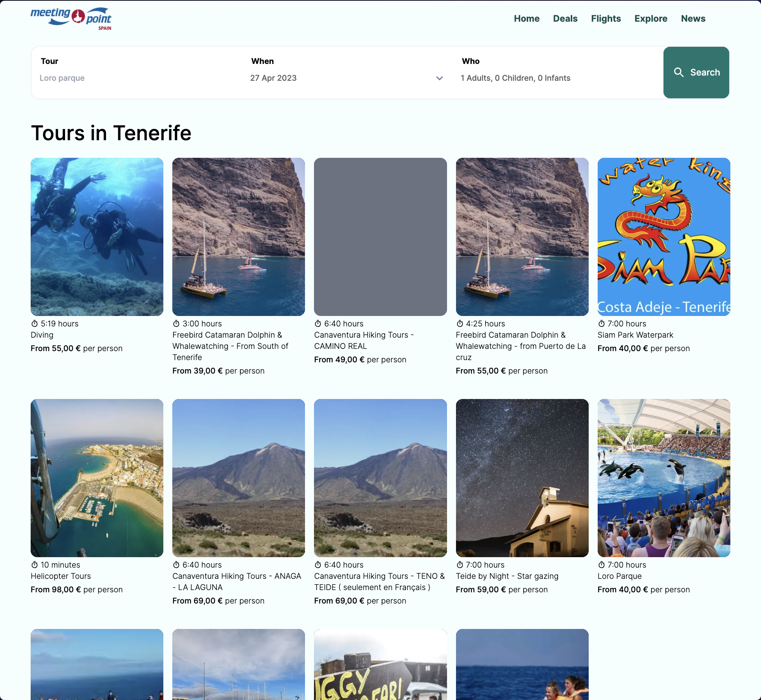This screenshot has height=700, width=761.
Task: Open the Loro Parque tour title
Action: [x=619, y=576]
